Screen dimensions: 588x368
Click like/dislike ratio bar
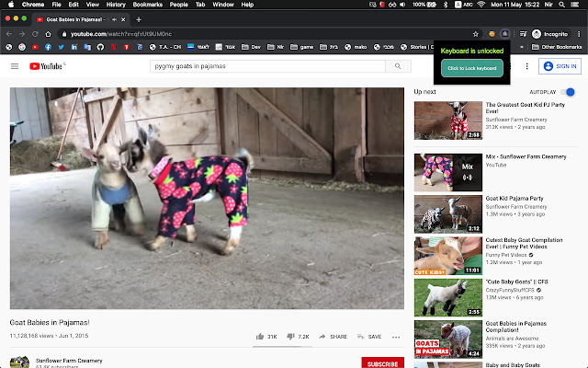(x=282, y=347)
